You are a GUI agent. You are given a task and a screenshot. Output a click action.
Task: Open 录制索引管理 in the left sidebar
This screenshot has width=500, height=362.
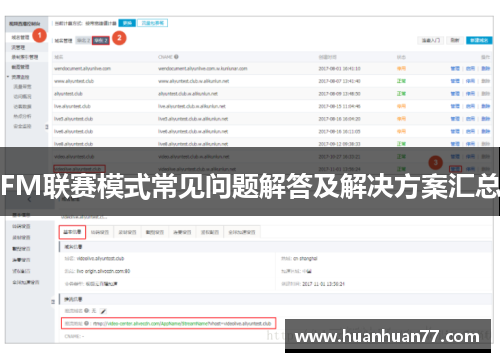coord(25,57)
